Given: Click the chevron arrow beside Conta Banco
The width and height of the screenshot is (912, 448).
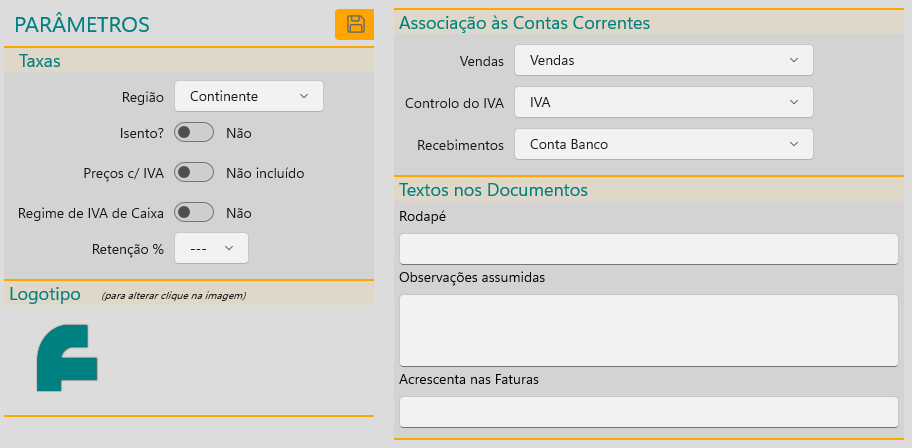Looking at the screenshot, I should (794, 144).
